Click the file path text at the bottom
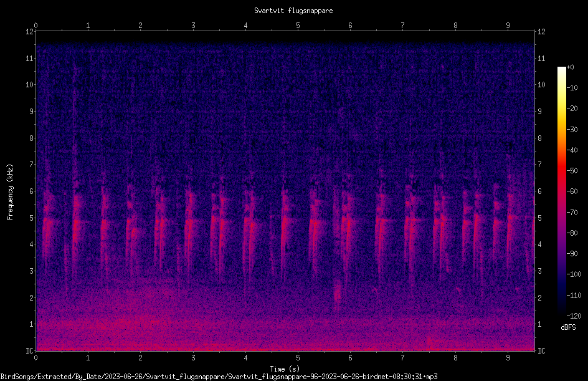Image resolution: width=588 pixels, height=381 pixels. click(219, 377)
